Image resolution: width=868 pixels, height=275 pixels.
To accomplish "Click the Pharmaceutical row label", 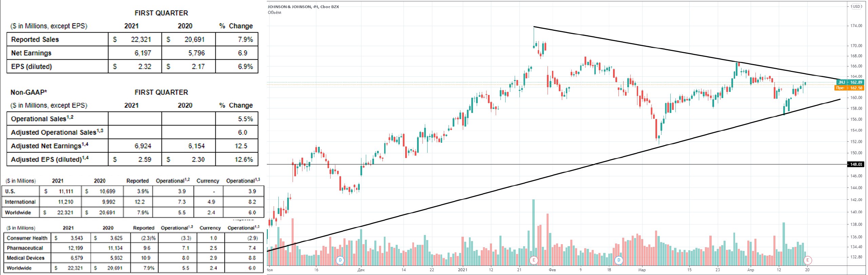I will (25, 248).
